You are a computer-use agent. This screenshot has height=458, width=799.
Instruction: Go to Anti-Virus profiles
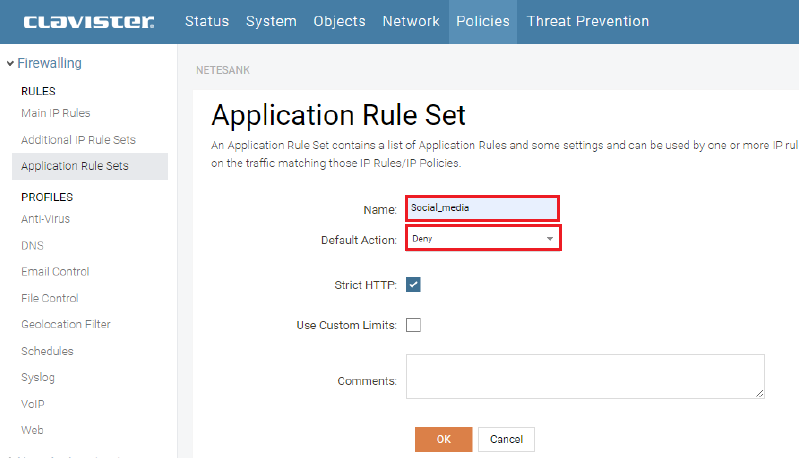pyautogui.click(x=45, y=219)
